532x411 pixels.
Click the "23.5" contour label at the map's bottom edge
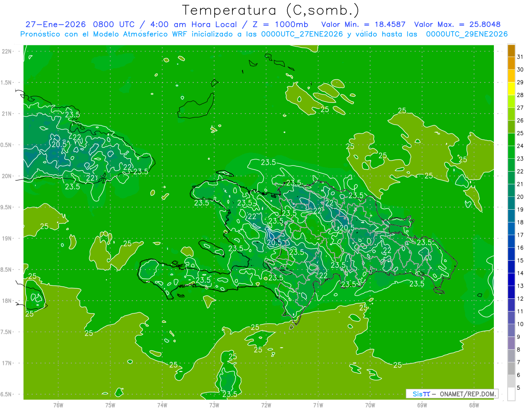point(230,394)
